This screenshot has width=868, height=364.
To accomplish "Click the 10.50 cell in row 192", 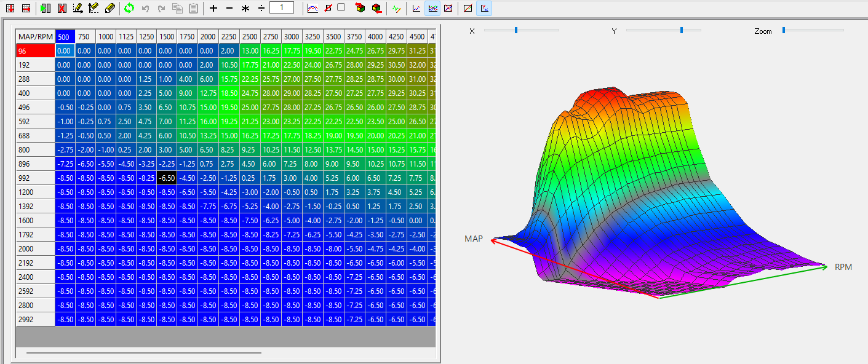I will (x=229, y=65).
